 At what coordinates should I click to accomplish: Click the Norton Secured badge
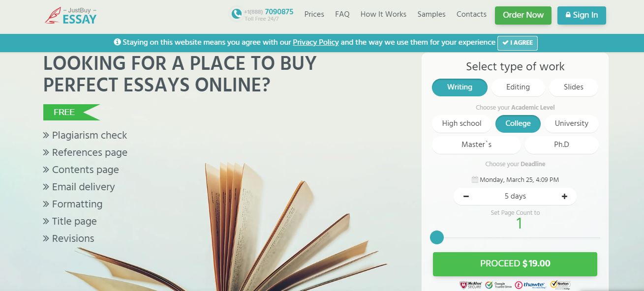pyautogui.click(x=560, y=285)
